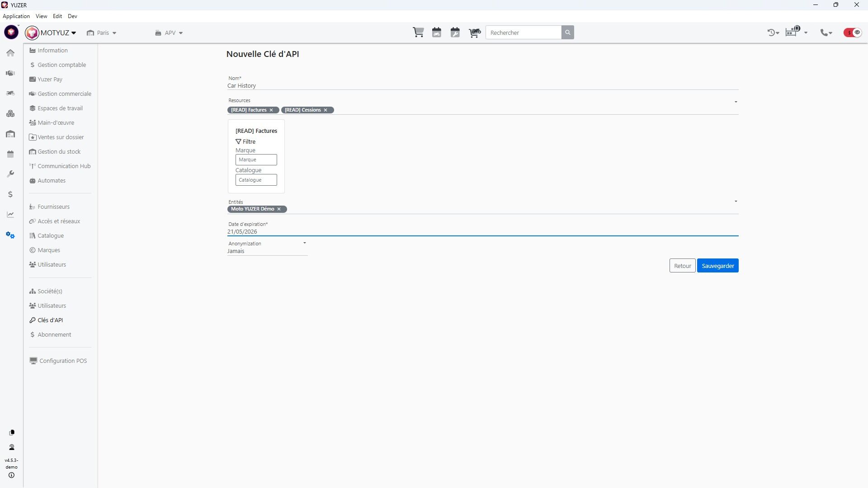Open Communication Hub in settings menu

pyautogui.click(x=64, y=166)
